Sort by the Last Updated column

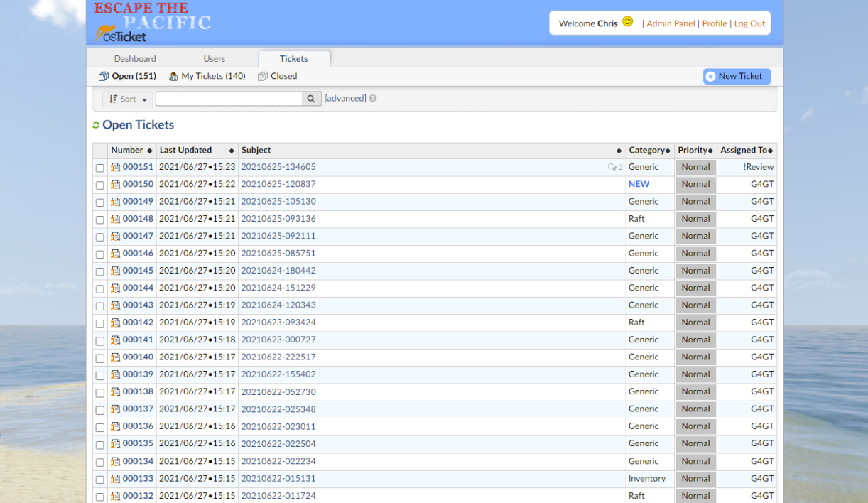pyautogui.click(x=196, y=151)
